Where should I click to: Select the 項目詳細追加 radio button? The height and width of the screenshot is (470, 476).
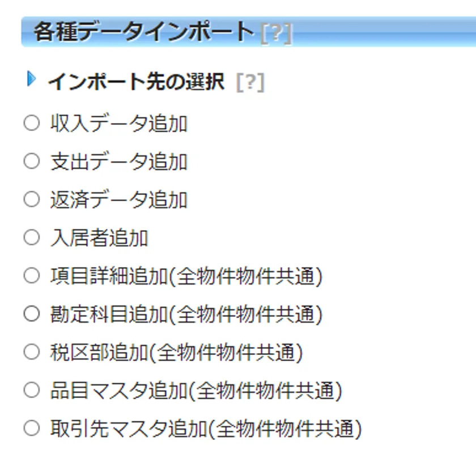(32, 276)
